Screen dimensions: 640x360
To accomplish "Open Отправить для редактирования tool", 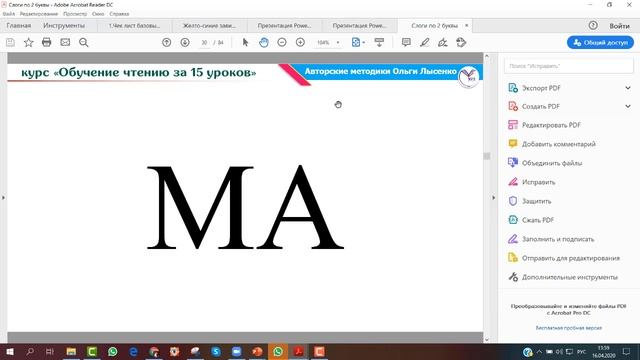I will pos(564,258).
